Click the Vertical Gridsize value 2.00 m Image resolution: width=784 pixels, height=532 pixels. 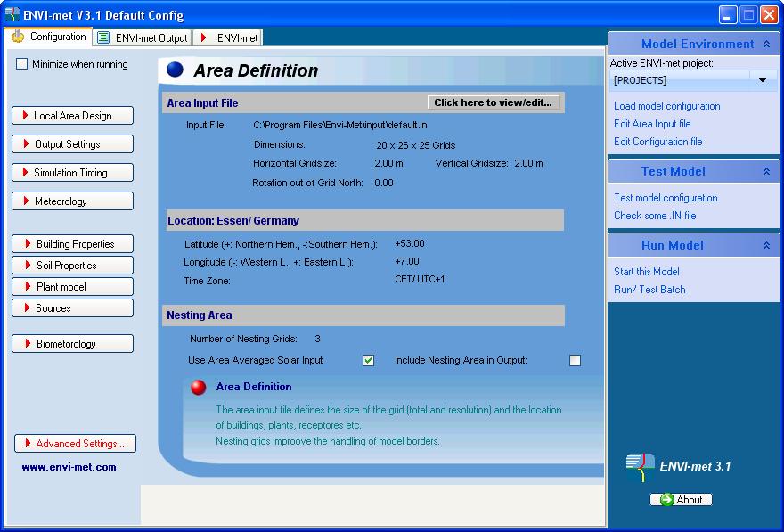click(528, 163)
